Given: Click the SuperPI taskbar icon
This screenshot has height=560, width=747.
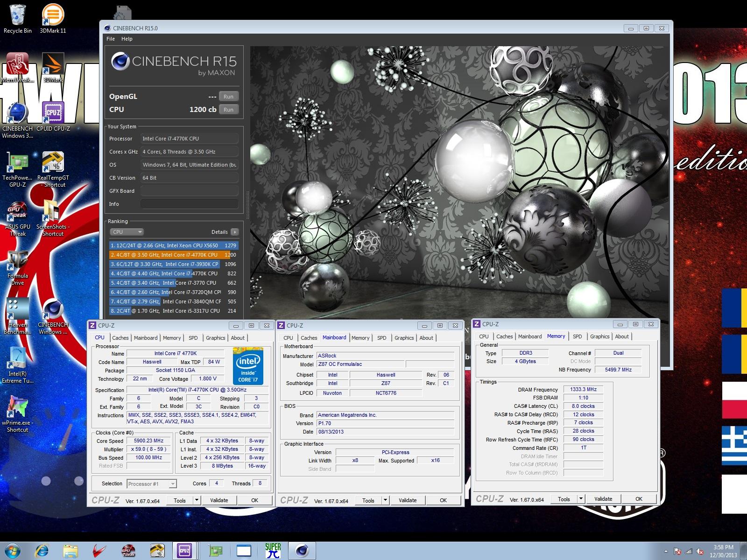Looking at the screenshot, I should [273, 551].
